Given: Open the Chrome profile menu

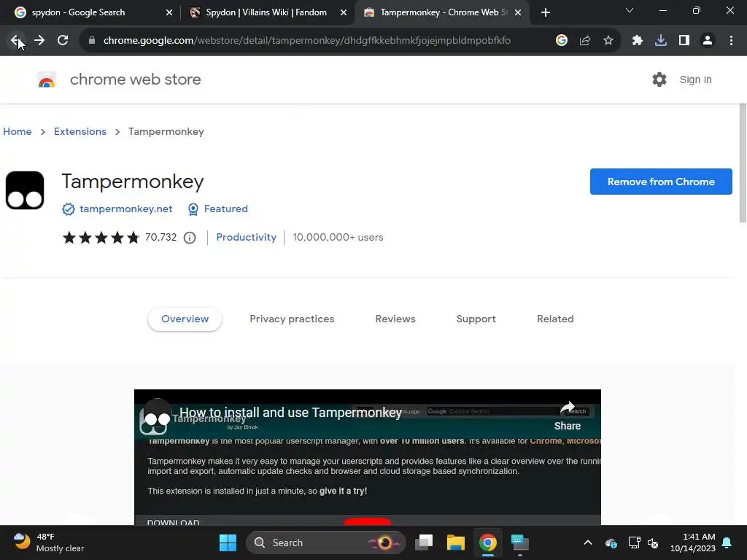Looking at the screenshot, I should tap(708, 41).
